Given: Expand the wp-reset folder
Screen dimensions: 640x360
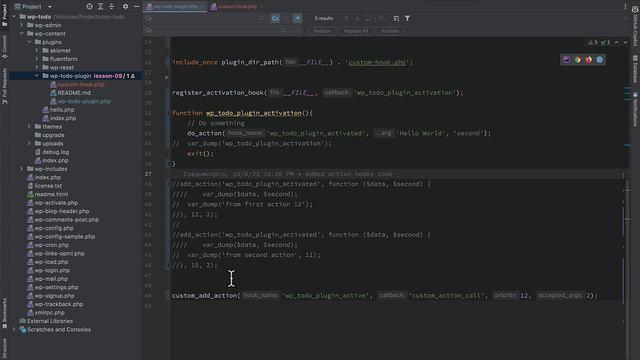Looking at the screenshot, I should [37, 67].
